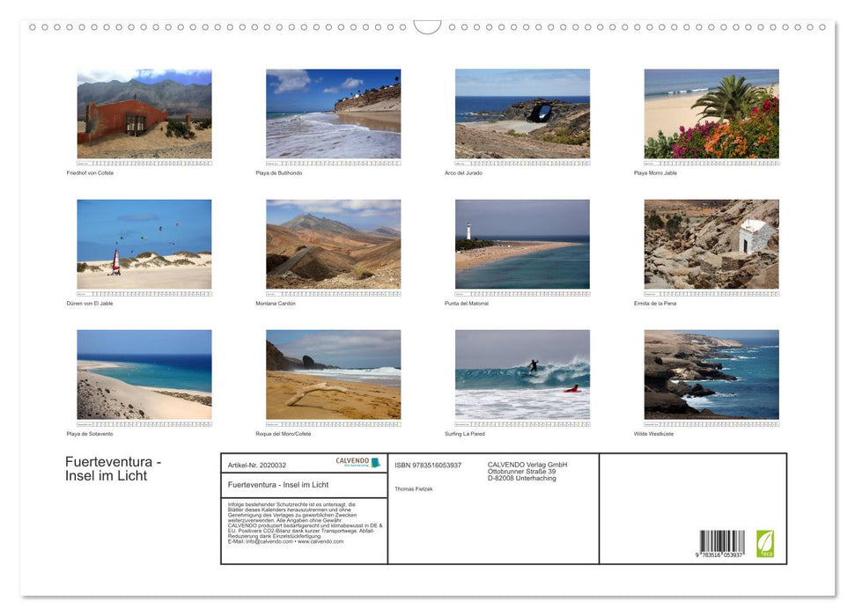Viewport: 855px width, 616px height.
Task: Select the Surfing La Pared image icon
Action: [x=521, y=374]
